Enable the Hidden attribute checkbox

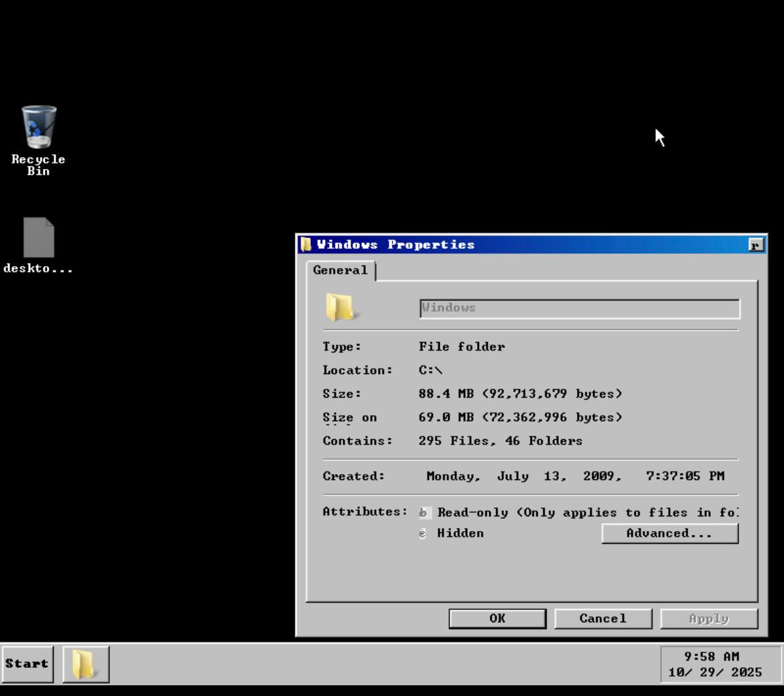coord(423,534)
